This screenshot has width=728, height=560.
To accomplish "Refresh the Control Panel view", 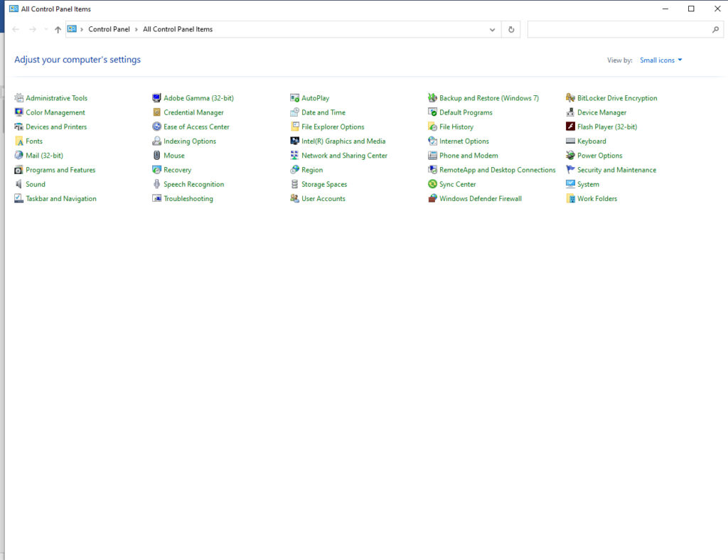I will pos(511,30).
